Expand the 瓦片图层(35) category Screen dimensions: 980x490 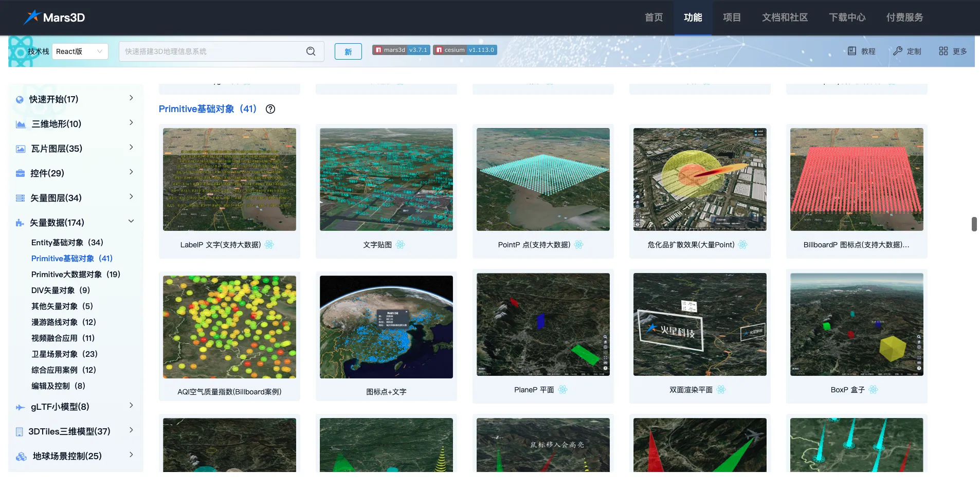[x=131, y=147]
